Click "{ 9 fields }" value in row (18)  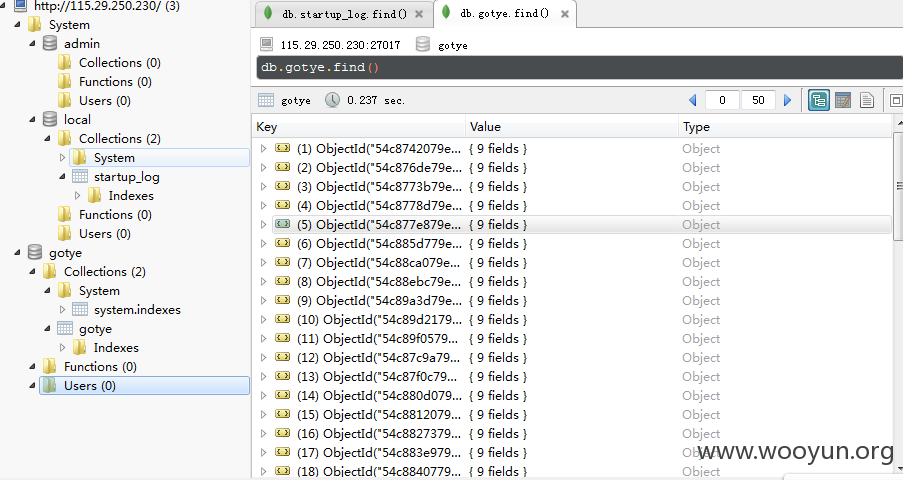click(x=498, y=471)
